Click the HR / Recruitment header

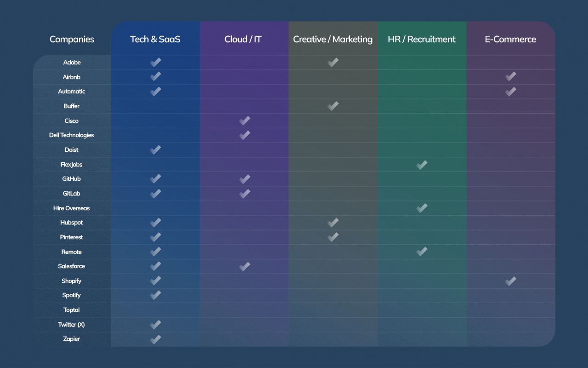(422, 39)
